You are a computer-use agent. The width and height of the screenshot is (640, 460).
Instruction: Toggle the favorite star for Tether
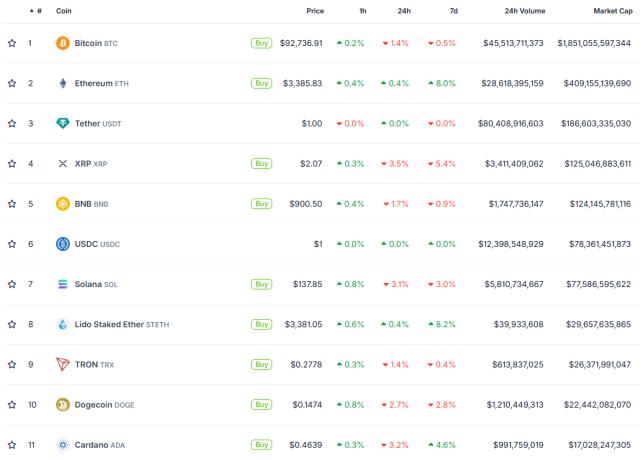tap(12, 123)
